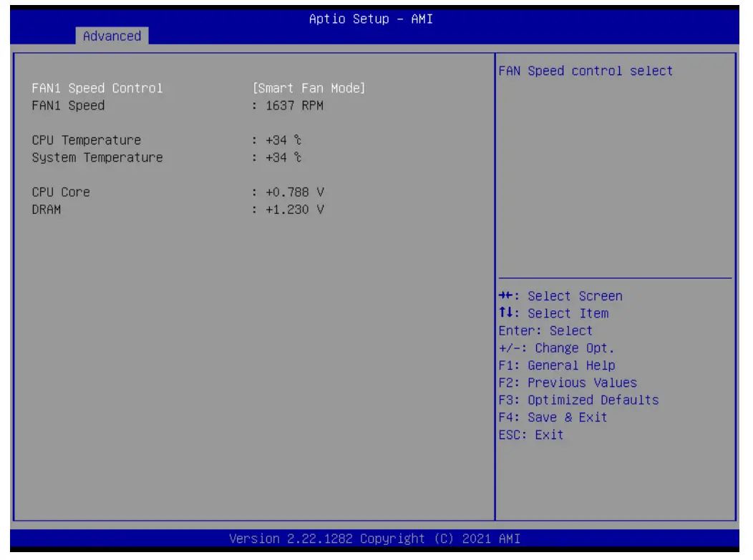This screenshot has height=560, width=753.
Task: Click the F1: General Help hint
Action: click(557, 365)
